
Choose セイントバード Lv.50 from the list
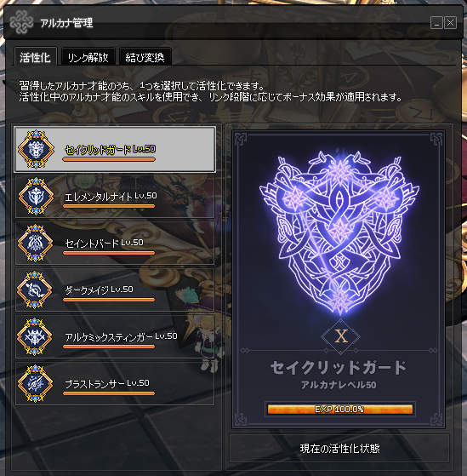click(115, 244)
